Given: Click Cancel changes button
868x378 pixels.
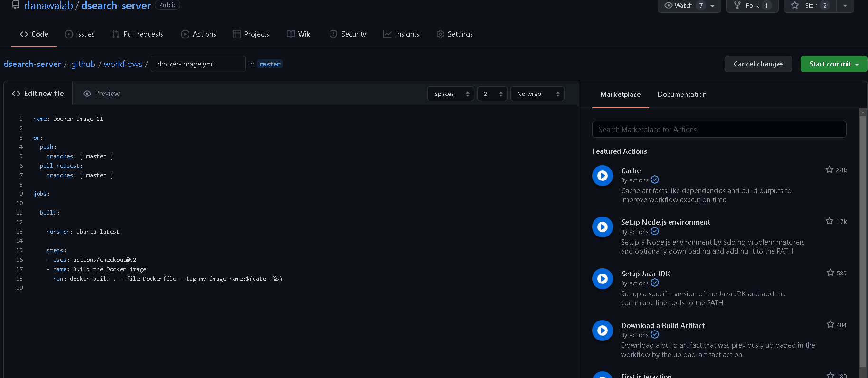Looking at the screenshot, I should click(758, 64).
